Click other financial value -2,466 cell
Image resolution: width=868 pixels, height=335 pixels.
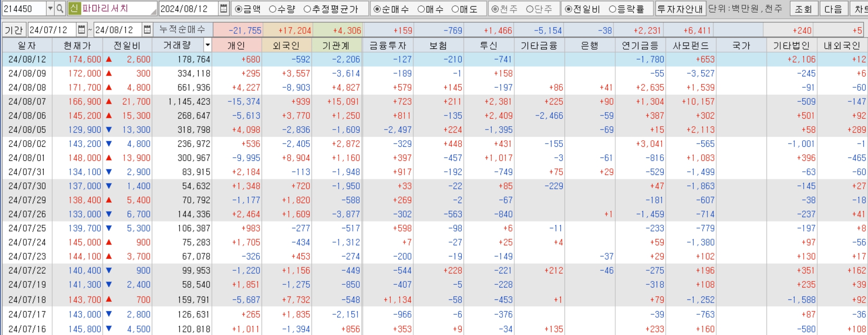pos(549,115)
